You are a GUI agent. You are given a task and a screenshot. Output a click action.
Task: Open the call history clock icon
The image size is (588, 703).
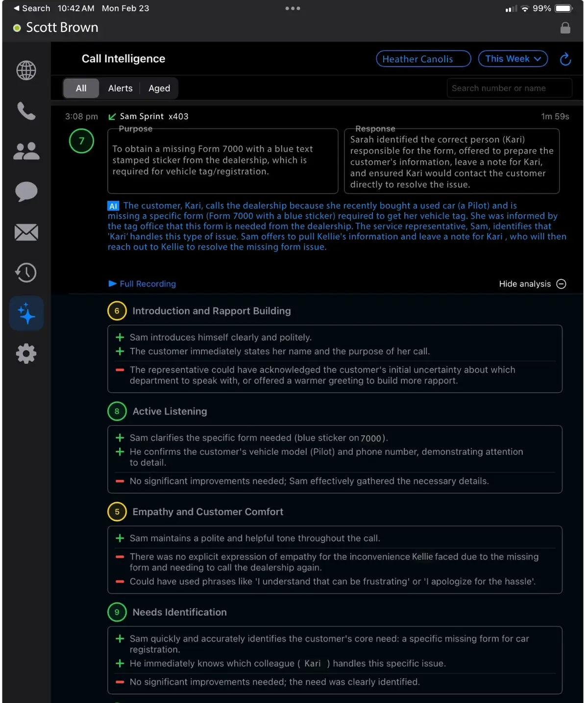(x=26, y=273)
